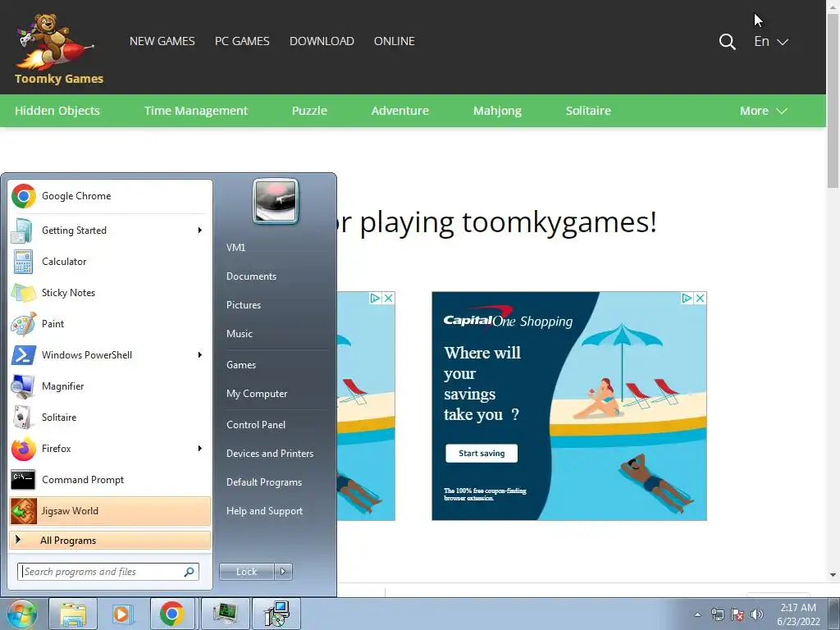Select Adventure category
Image resolution: width=840 pixels, height=630 pixels.
tap(400, 111)
